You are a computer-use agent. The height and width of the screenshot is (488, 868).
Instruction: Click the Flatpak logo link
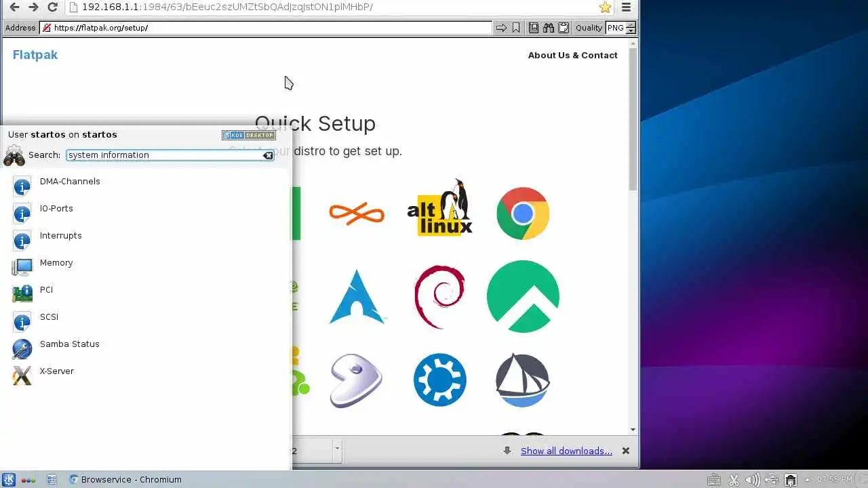point(35,55)
